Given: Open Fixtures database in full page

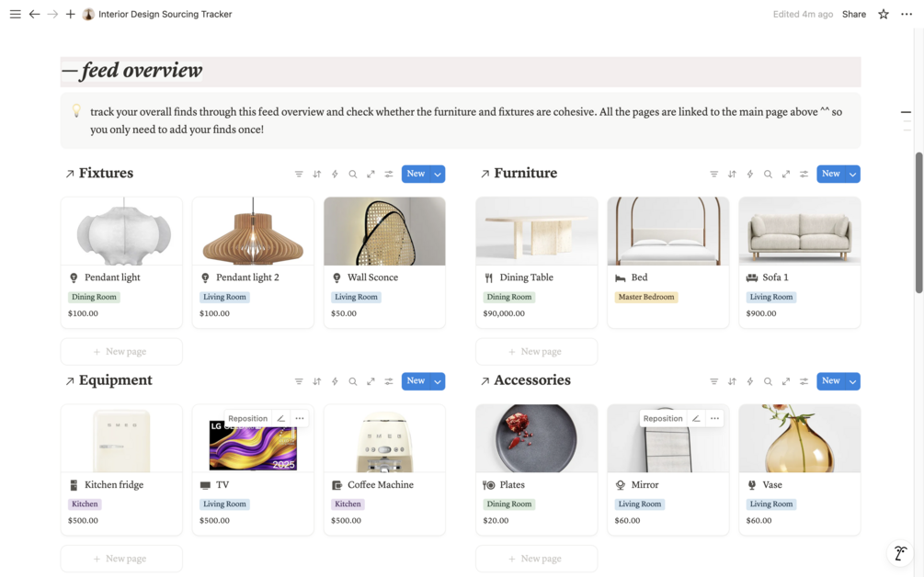Looking at the screenshot, I should pos(371,174).
